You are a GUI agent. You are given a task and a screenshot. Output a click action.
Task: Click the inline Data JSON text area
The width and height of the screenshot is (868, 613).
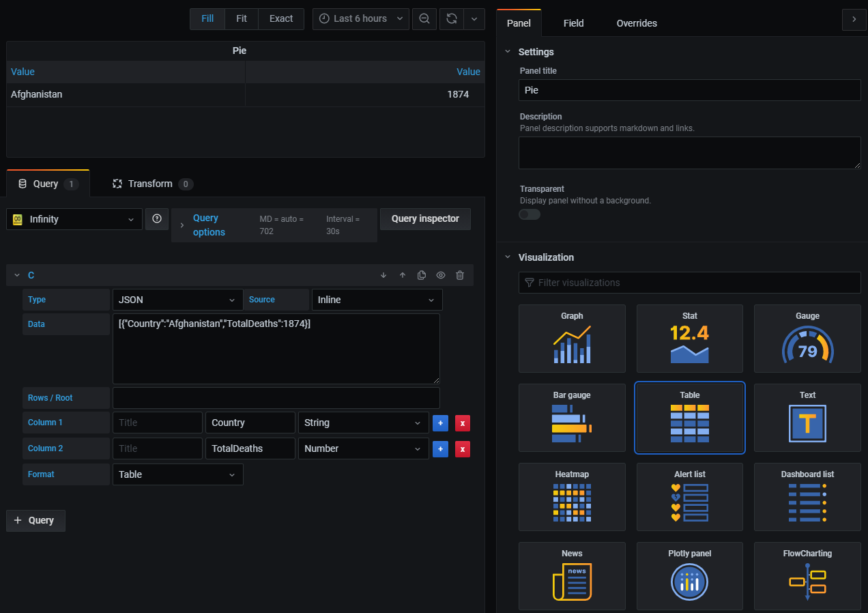(x=276, y=349)
